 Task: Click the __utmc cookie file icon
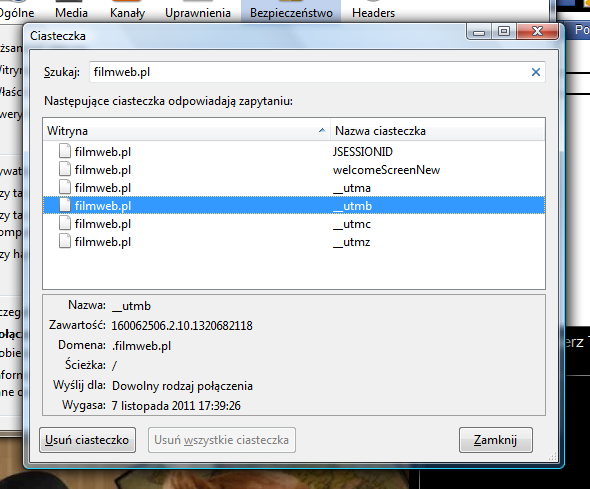pyautogui.click(x=65, y=223)
